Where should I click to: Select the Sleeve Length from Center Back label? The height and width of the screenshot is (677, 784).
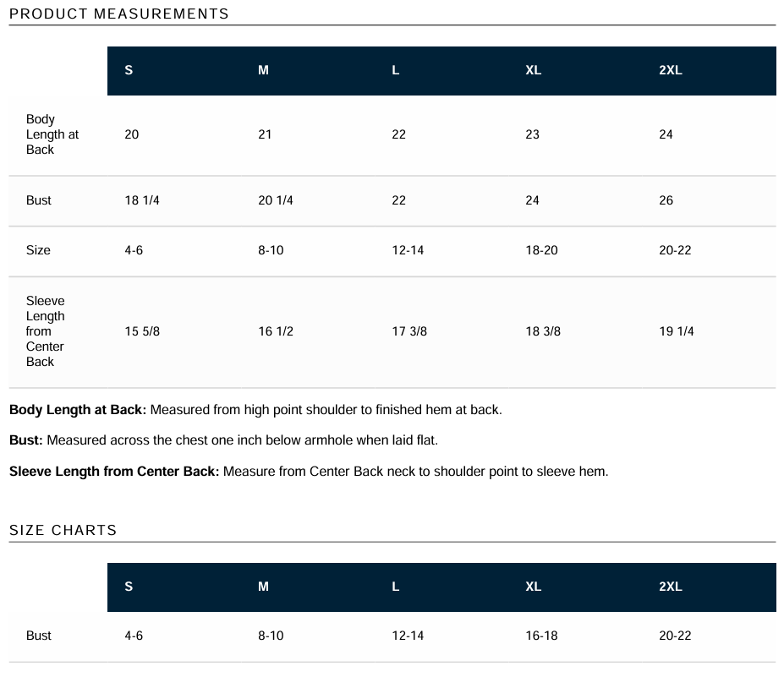46,331
